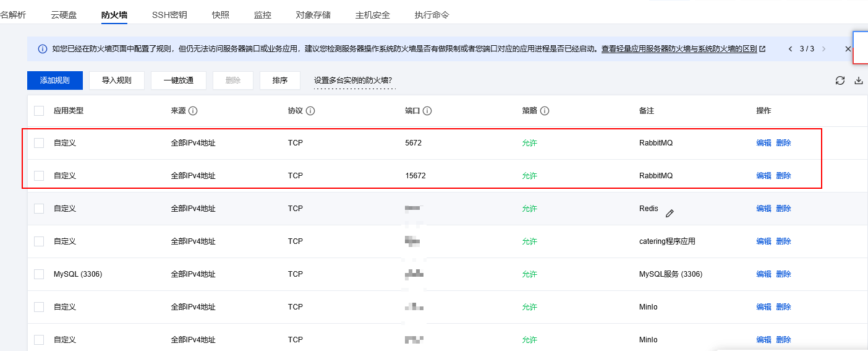Open the firewall differences help link
Image resolution: width=868 pixels, height=351 pixels.
pyautogui.click(x=679, y=49)
